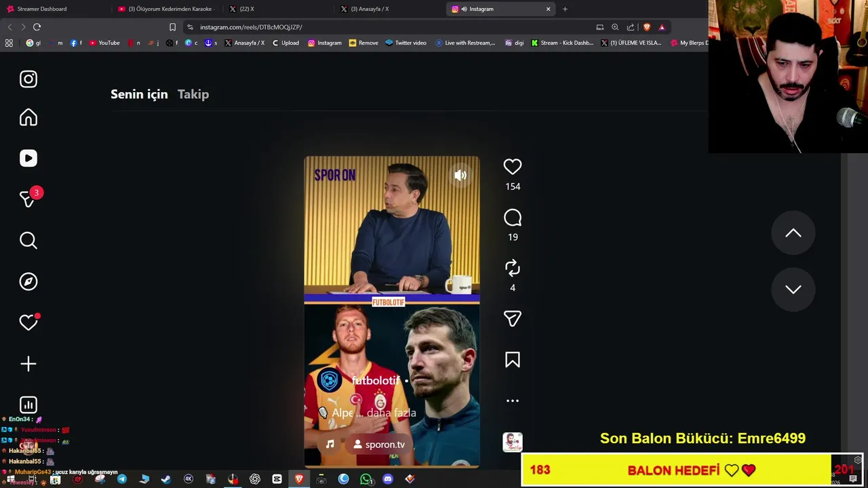The image size is (868, 488).
Task: Open the futbolotif profile name
Action: click(375, 381)
